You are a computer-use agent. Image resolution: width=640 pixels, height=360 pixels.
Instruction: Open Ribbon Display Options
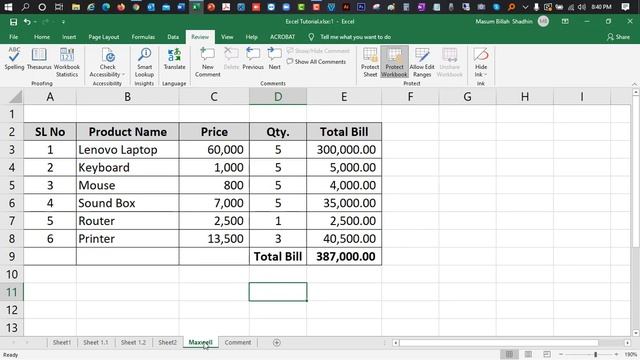[565, 21]
